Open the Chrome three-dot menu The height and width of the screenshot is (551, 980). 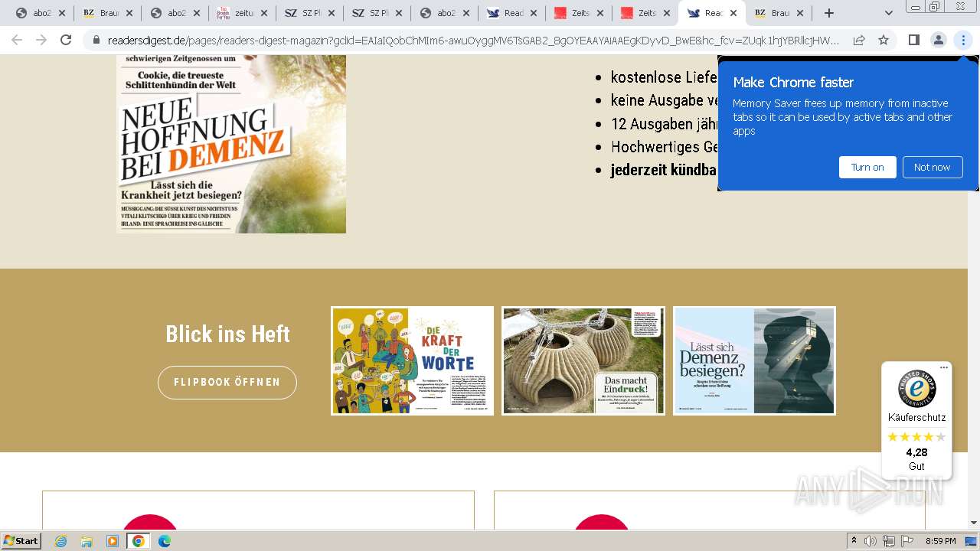(x=962, y=40)
